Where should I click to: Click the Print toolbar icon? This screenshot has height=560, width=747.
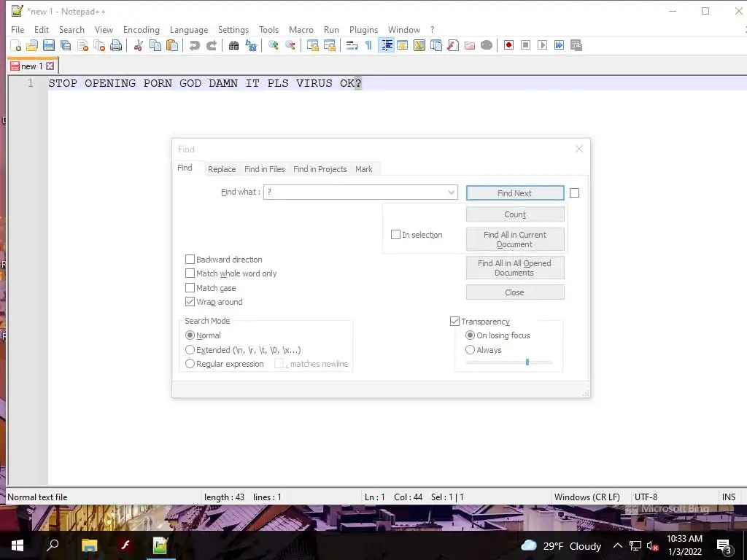[116, 45]
